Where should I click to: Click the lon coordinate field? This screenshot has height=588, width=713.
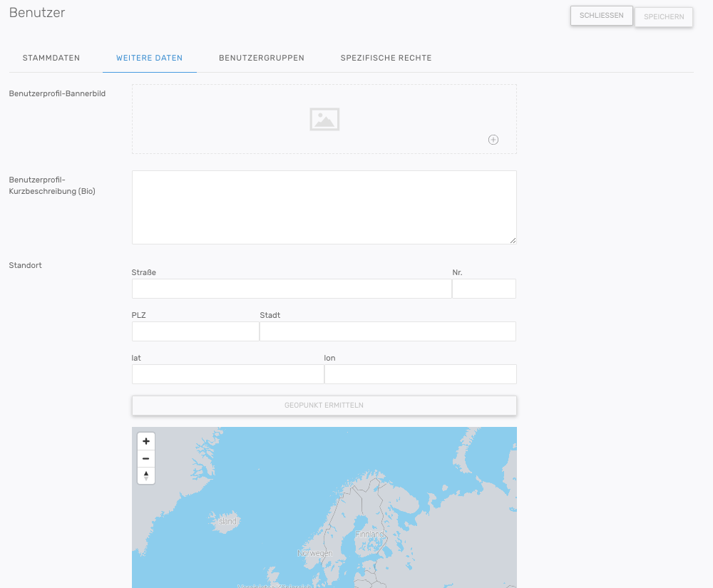coord(420,374)
